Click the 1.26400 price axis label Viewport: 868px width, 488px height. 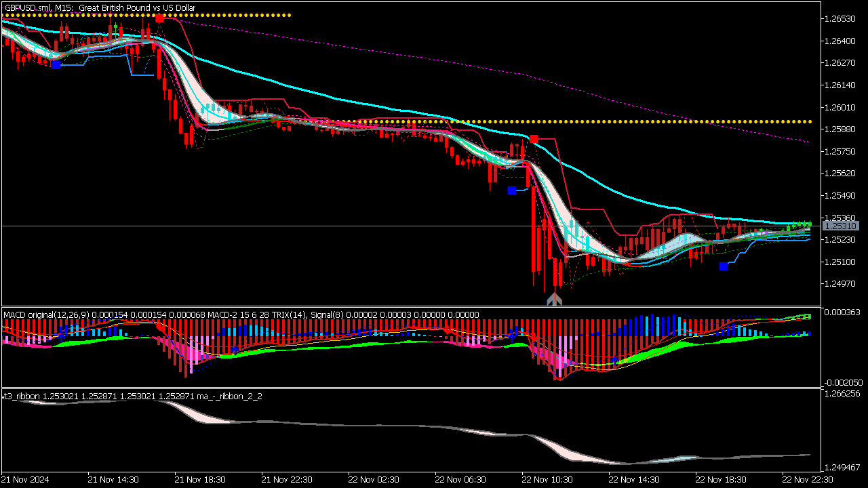(x=839, y=41)
